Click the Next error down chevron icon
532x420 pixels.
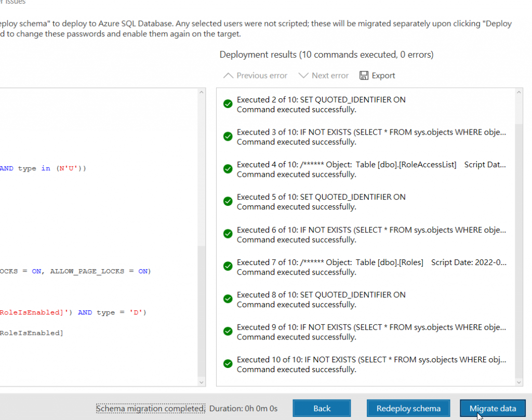click(303, 75)
